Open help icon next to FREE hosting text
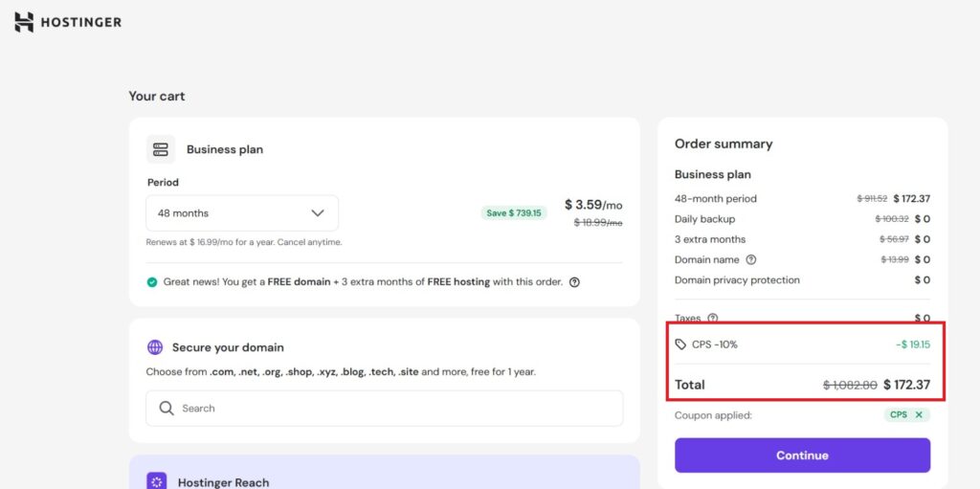Image resolution: width=980 pixels, height=489 pixels. pos(574,282)
